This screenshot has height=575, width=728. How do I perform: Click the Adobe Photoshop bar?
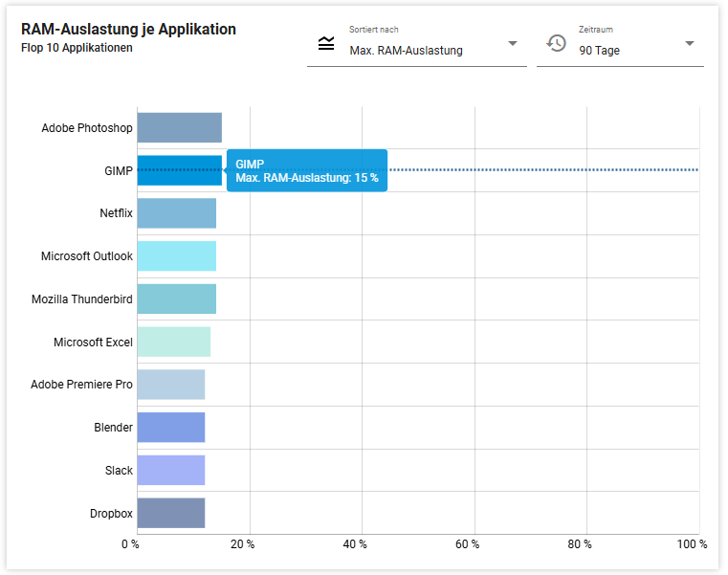point(179,128)
